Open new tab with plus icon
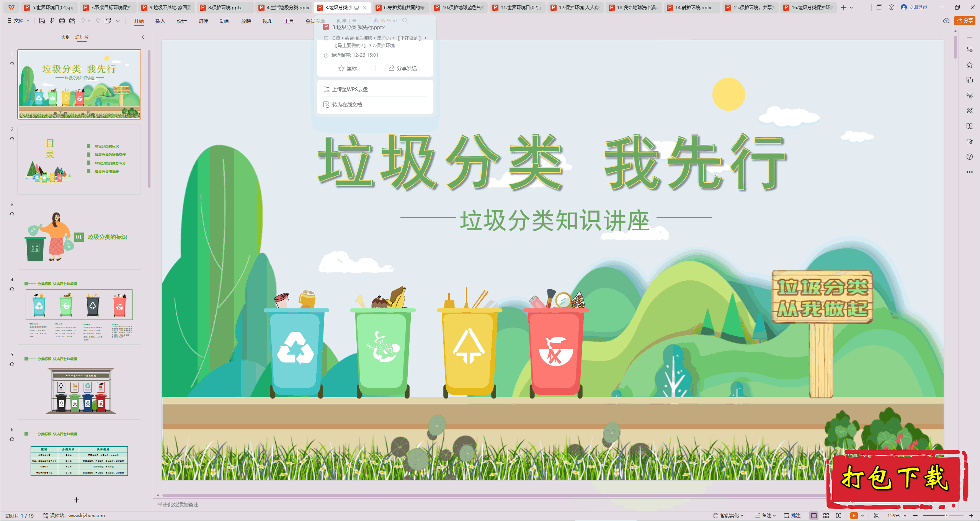The image size is (980, 521). (844, 7)
